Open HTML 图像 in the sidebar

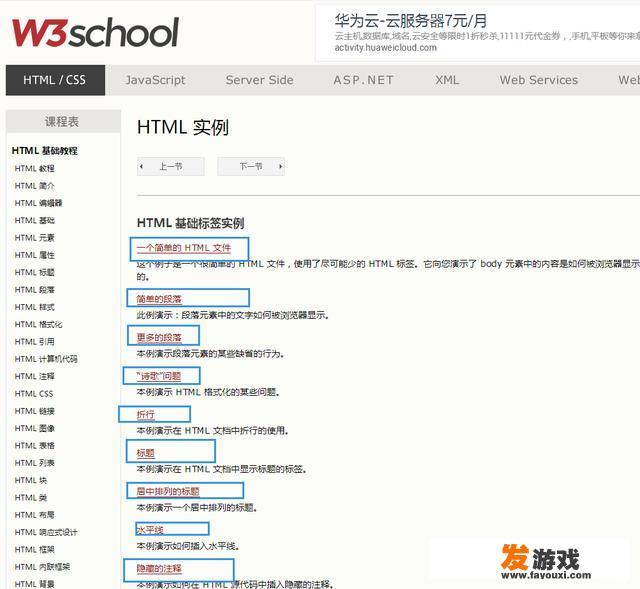pyautogui.click(x=35, y=428)
